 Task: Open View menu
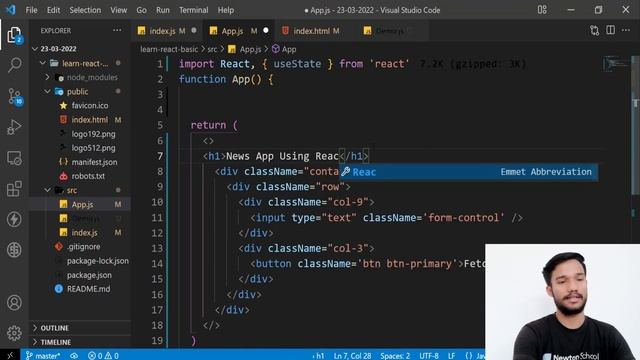(x=118, y=10)
